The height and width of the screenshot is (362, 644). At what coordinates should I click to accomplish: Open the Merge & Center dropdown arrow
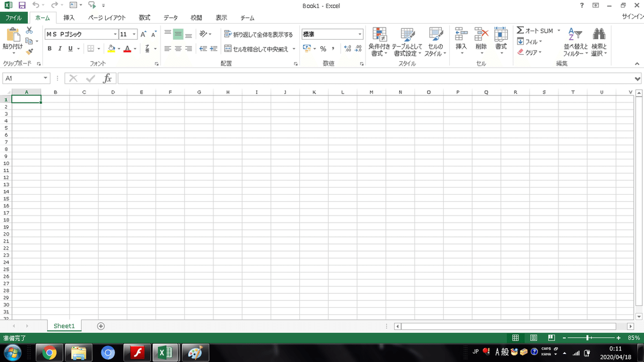294,49
